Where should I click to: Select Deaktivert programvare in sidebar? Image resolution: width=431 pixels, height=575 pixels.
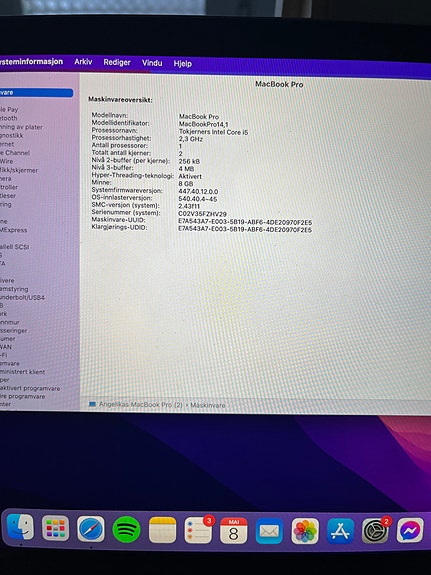click(x=30, y=388)
